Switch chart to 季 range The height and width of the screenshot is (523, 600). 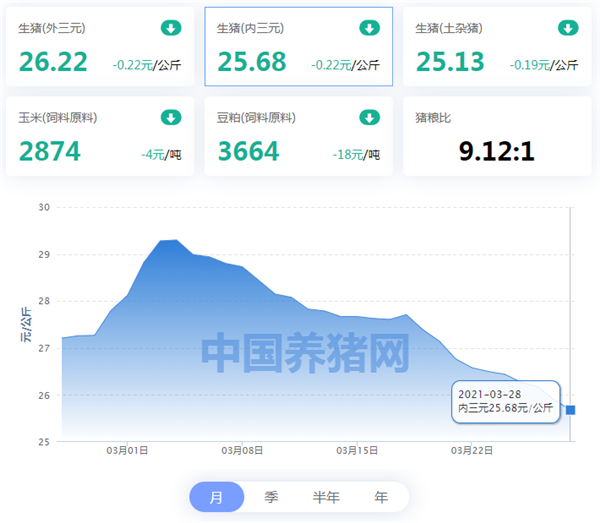click(x=271, y=497)
